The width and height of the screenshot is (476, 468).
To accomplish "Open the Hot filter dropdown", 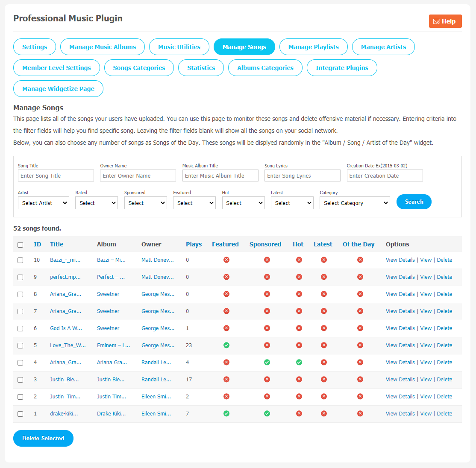I will pos(243,203).
